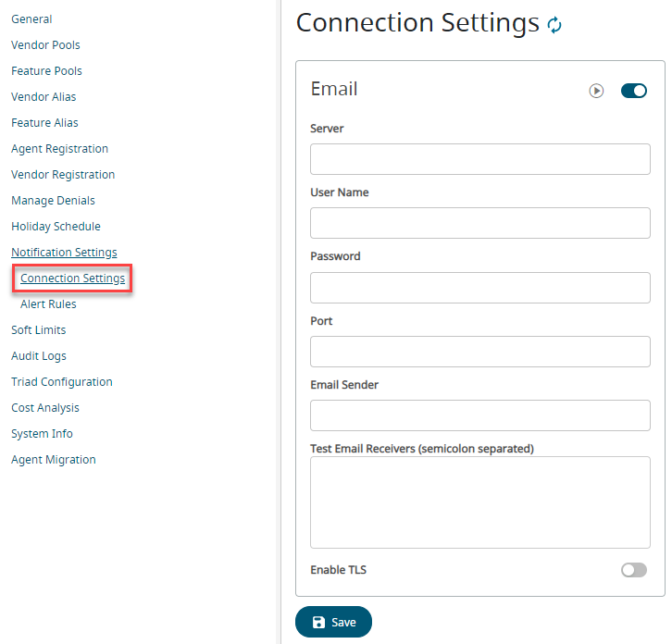Navigate to Cost Analysis

pyautogui.click(x=45, y=408)
